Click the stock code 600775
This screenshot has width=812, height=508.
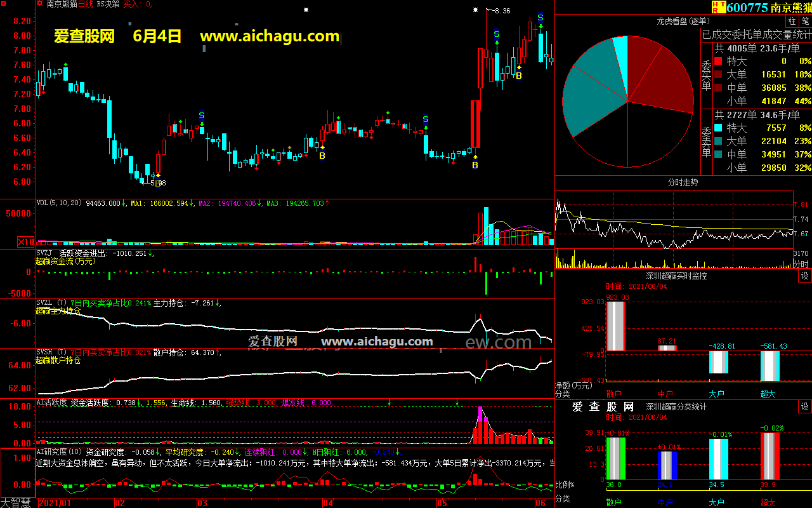747,8
